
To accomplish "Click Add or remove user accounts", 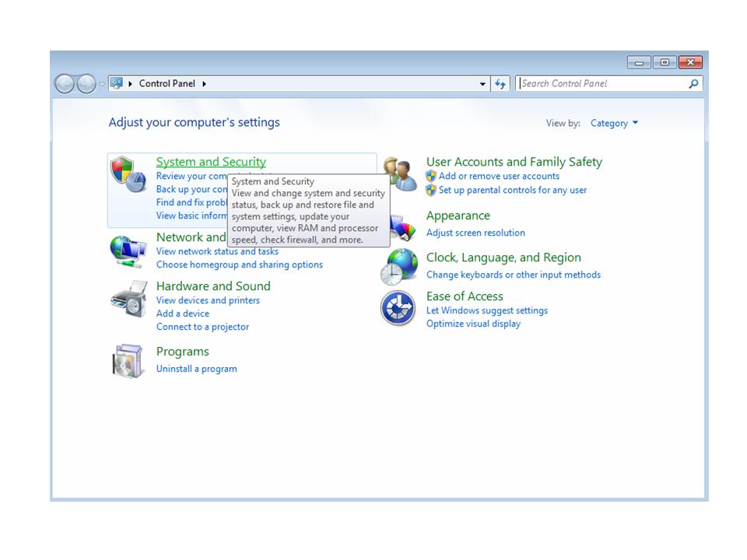I will (499, 177).
